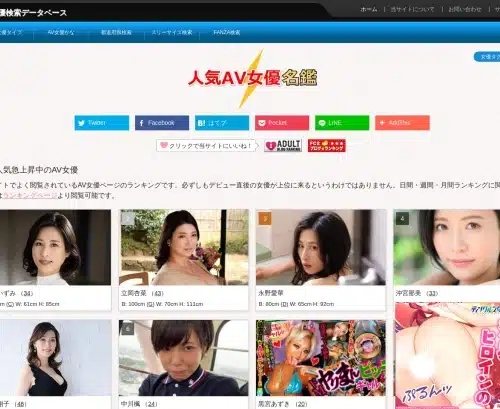Click the rank 6 badge on the 中川楓 card

(128, 329)
